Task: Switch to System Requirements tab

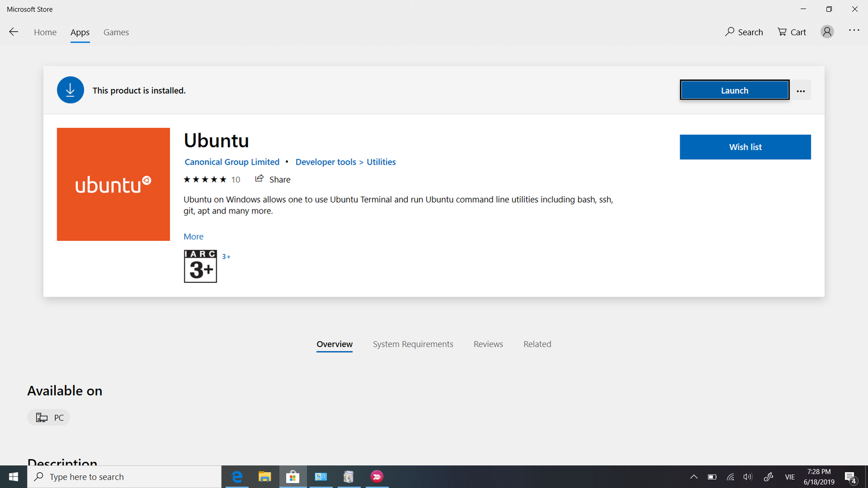Action: coord(413,344)
